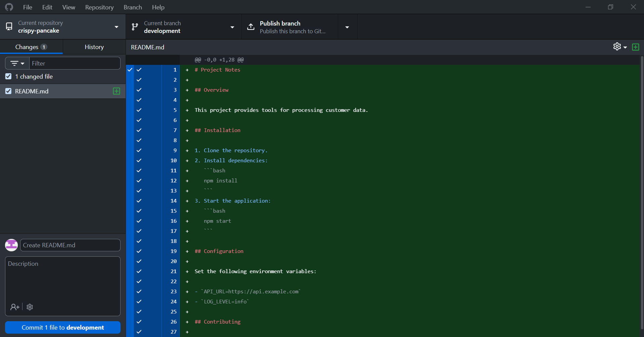The image size is (644, 337).
Task: Deselect diff line 5 about customer data
Action: click(x=139, y=110)
